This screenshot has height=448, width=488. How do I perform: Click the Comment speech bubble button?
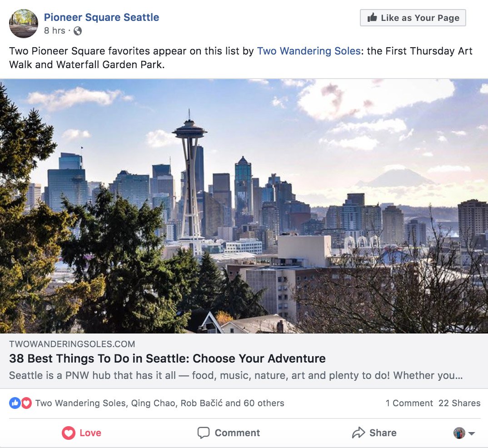click(229, 433)
